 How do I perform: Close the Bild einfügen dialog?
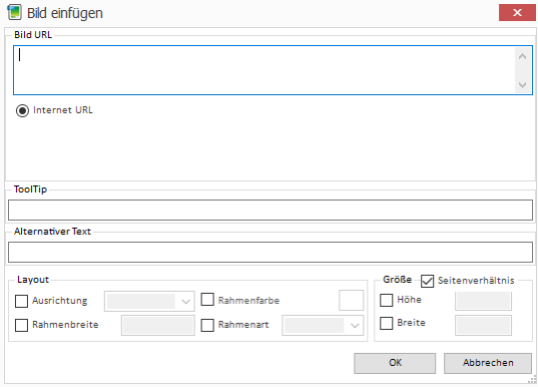(517, 13)
